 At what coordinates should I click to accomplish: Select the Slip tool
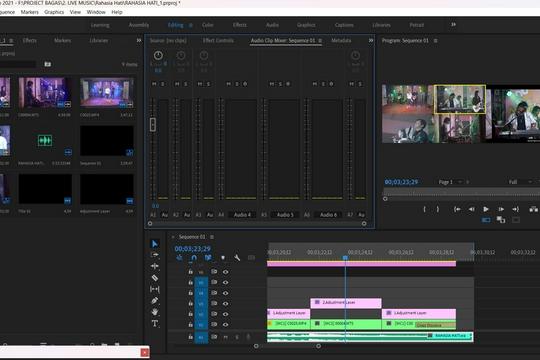[155, 289]
